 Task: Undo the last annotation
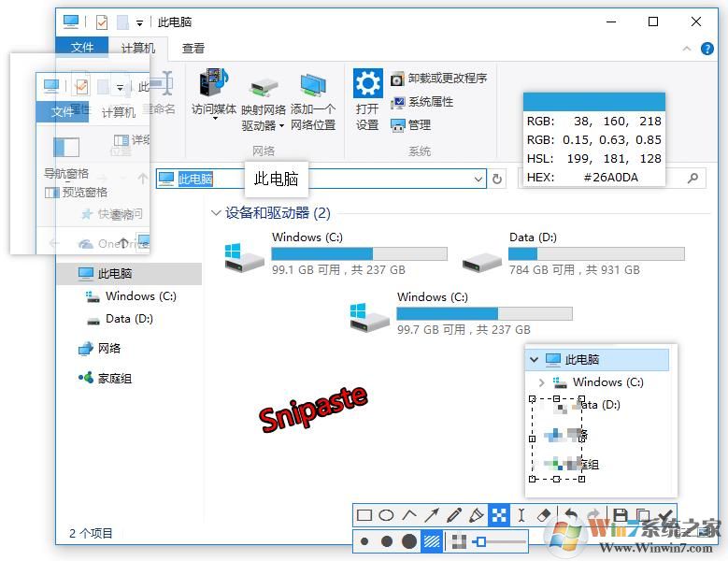coord(570,515)
